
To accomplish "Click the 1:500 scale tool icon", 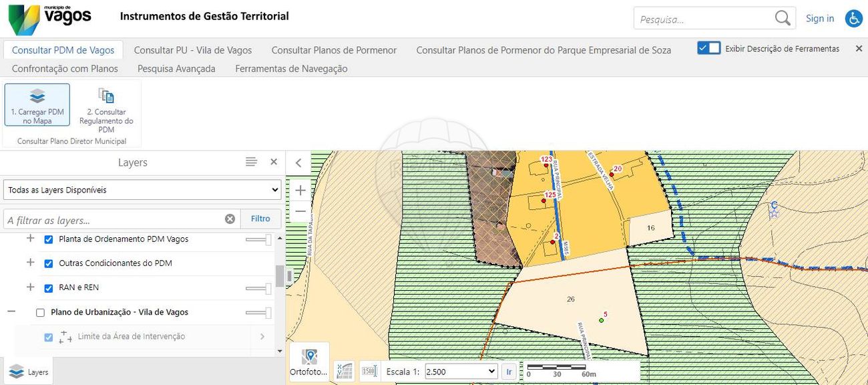I will coord(369,371).
